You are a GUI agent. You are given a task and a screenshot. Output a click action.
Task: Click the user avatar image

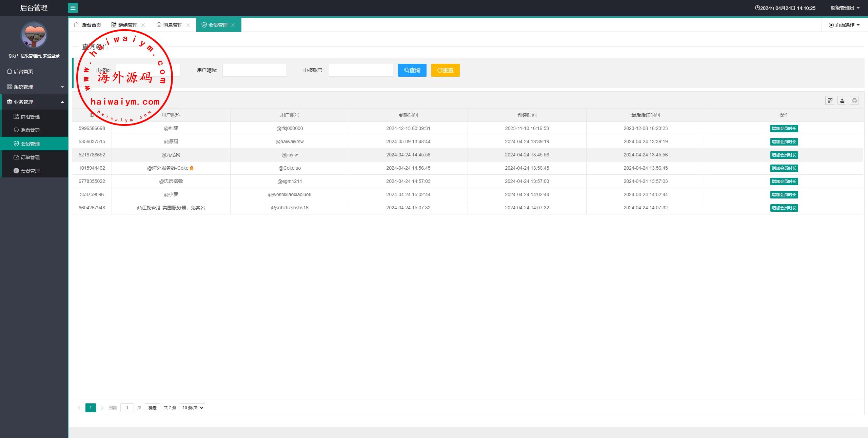coord(34,35)
